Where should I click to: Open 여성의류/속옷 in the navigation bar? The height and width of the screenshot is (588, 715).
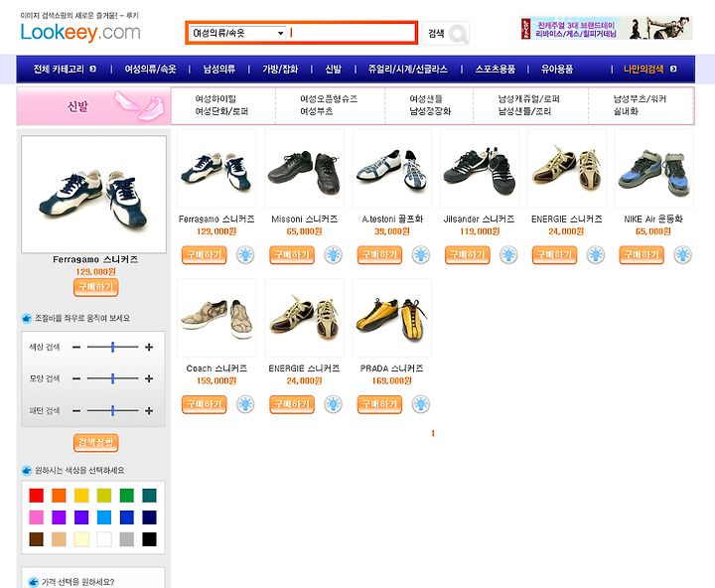(151, 69)
